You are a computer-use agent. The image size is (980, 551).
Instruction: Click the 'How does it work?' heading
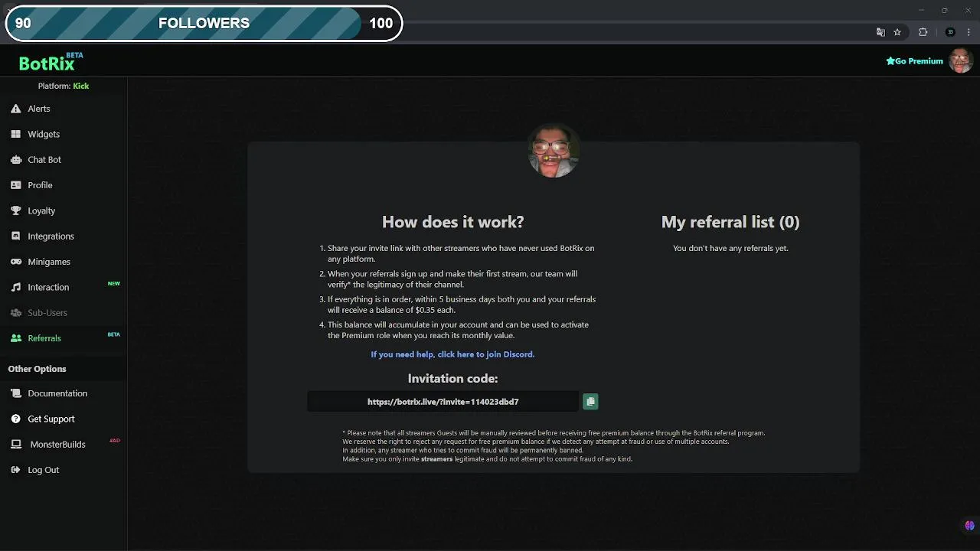coord(452,222)
